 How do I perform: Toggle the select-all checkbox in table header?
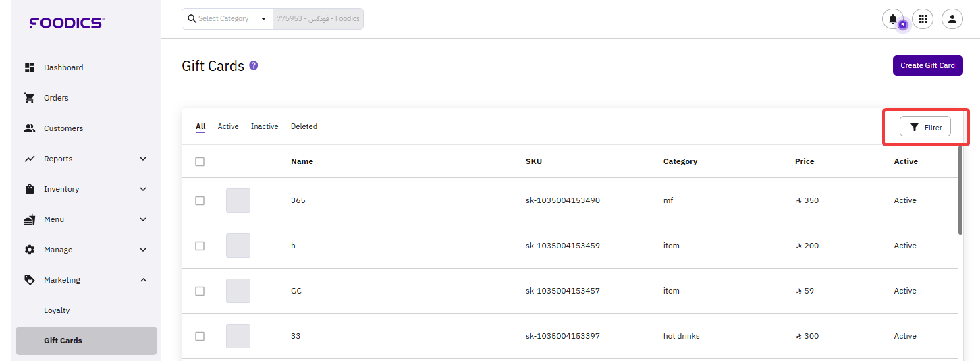(200, 161)
